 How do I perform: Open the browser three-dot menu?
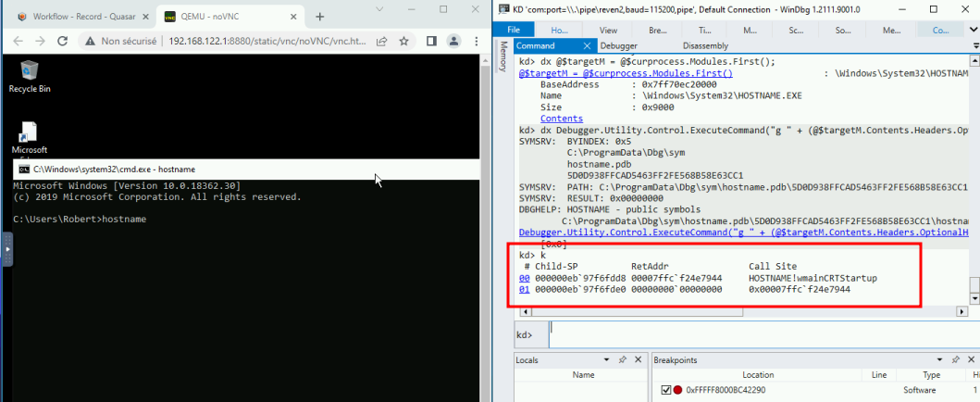[x=477, y=41]
